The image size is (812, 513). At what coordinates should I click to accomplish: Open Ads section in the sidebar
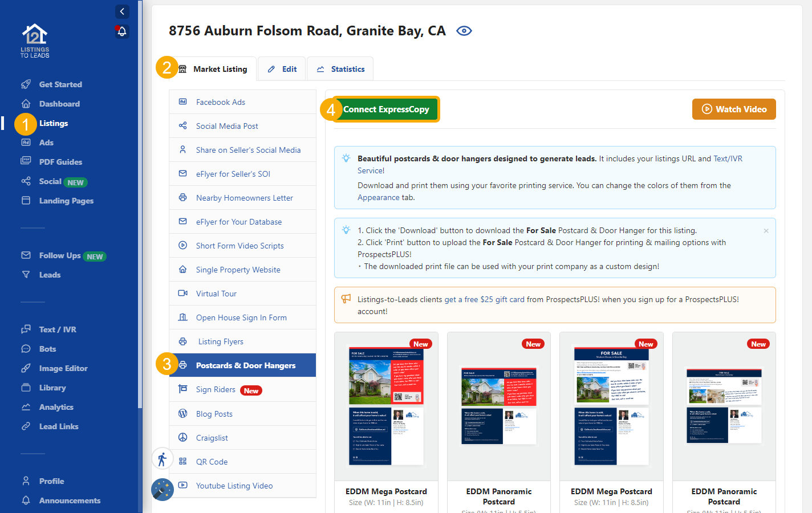[x=46, y=142]
